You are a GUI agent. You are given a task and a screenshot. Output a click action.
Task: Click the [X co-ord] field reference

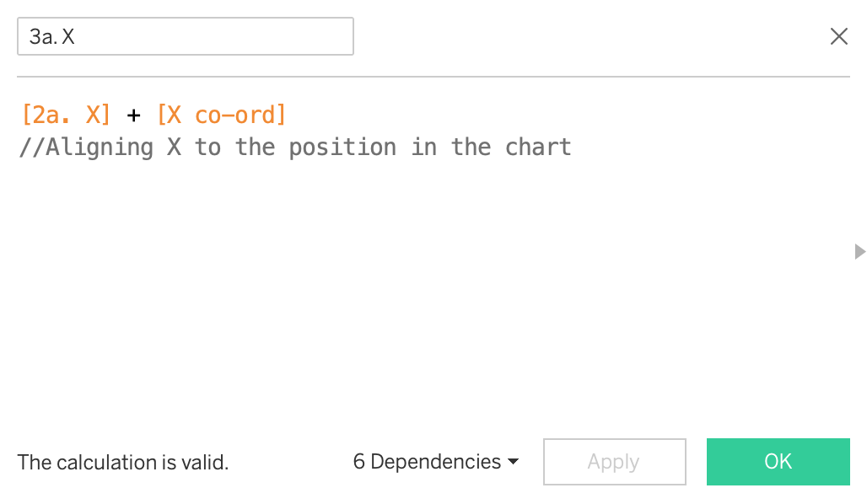[x=222, y=115]
